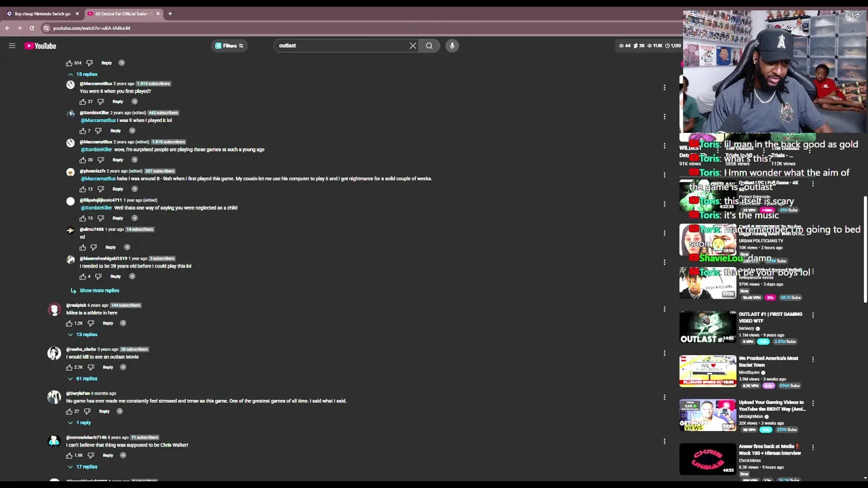Clear the 'outlast' search text with X
Image resolution: width=868 pixels, height=488 pixels.
pyautogui.click(x=412, y=45)
